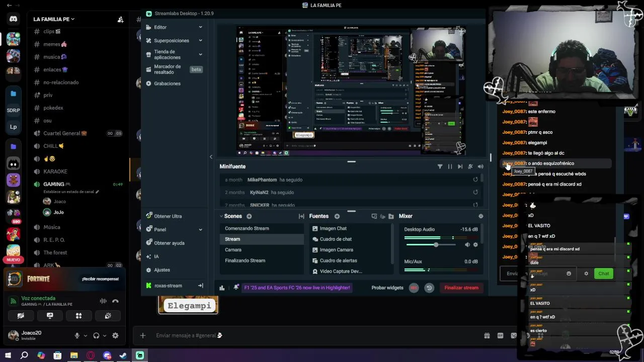The height and width of the screenshot is (362, 644).
Task: Toggle Discord headphones deafen
Action: pos(96,335)
